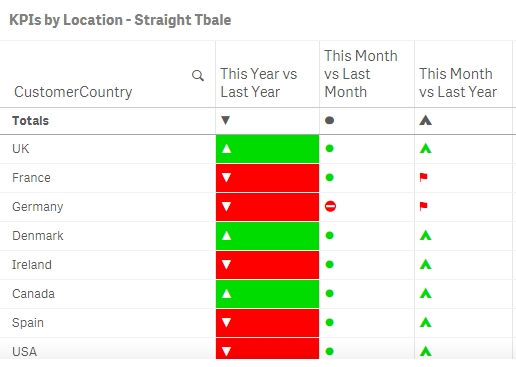Click the Totals row gray circle indicator
Viewport: 516px width, 367px height.
click(329, 120)
